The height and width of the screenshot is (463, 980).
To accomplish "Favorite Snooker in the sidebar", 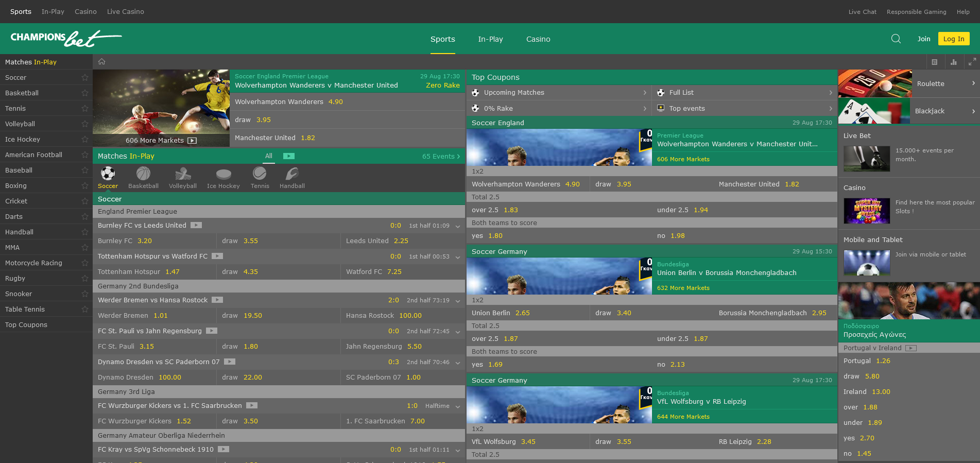I will pyautogui.click(x=85, y=294).
